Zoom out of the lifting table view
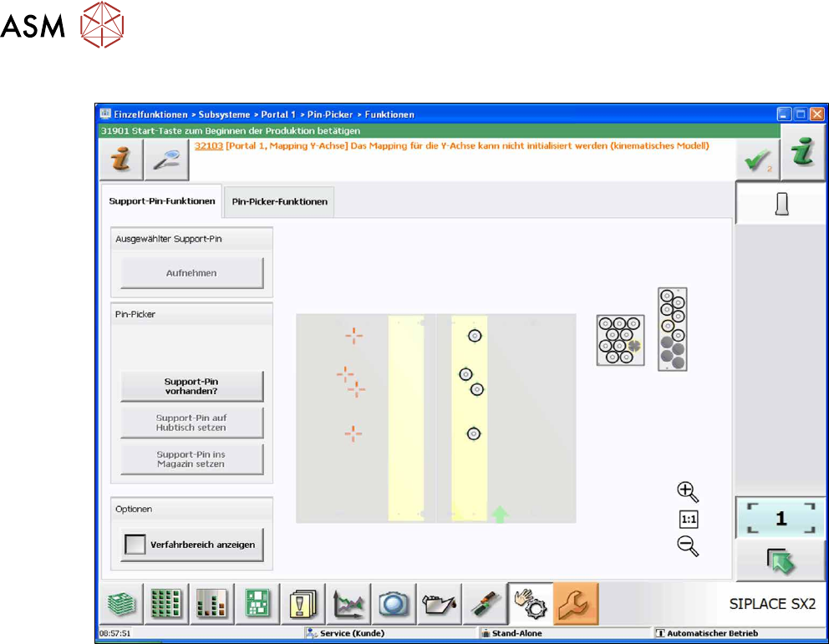 point(688,545)
